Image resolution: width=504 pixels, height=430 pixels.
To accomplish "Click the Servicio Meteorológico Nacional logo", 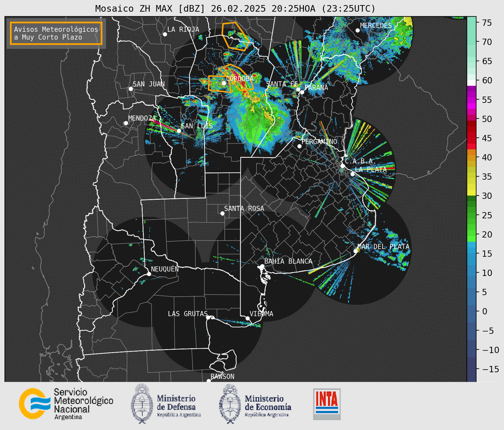I will pyautogui.click(x=66, y=404).
